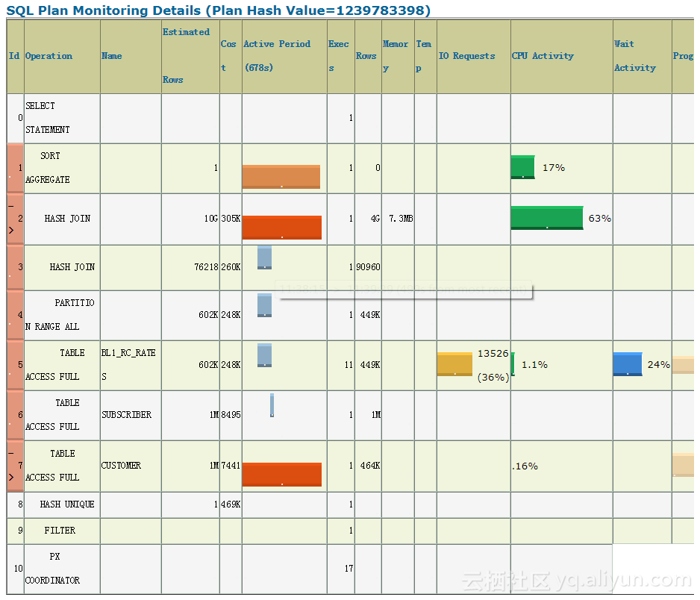Click the BL1_RC_RATES blue active period bar
The width and height of the screenshot is (700, 600).
click(264, 355)
